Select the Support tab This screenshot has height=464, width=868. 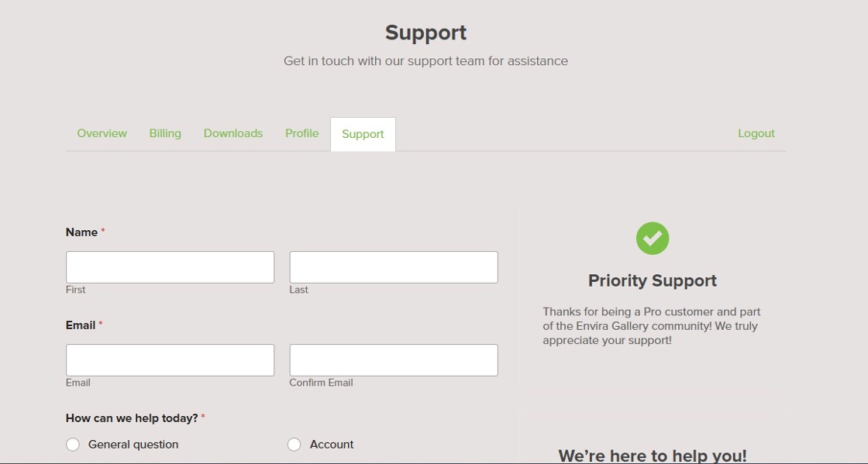363,133
